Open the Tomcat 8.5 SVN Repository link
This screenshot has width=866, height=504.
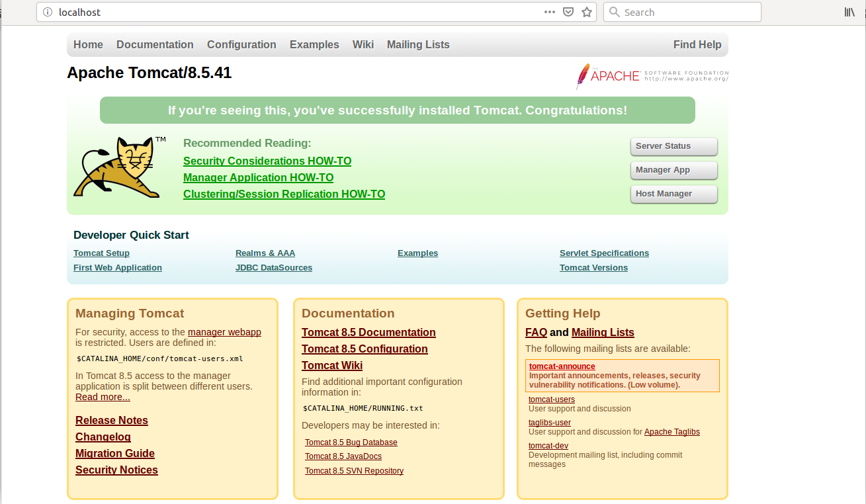click(x=354, y=471)
